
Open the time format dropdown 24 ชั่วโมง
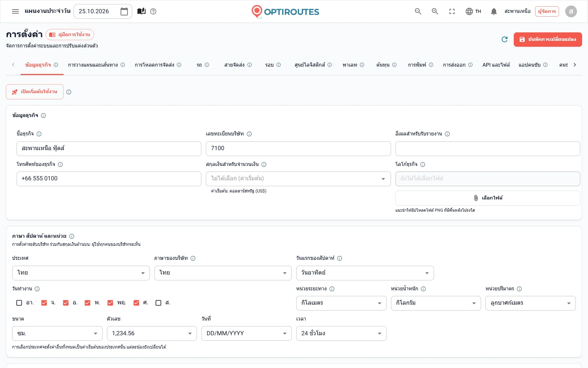click(x=341, y=333)
